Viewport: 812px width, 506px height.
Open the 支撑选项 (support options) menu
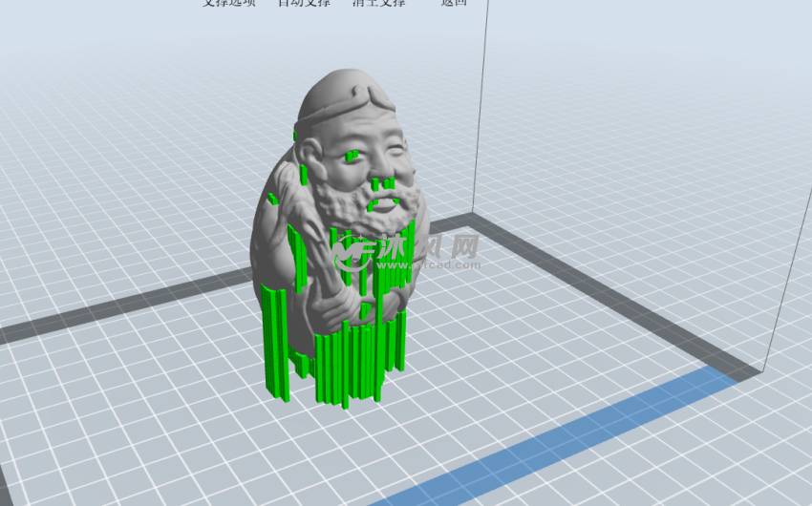coord(229,3)
